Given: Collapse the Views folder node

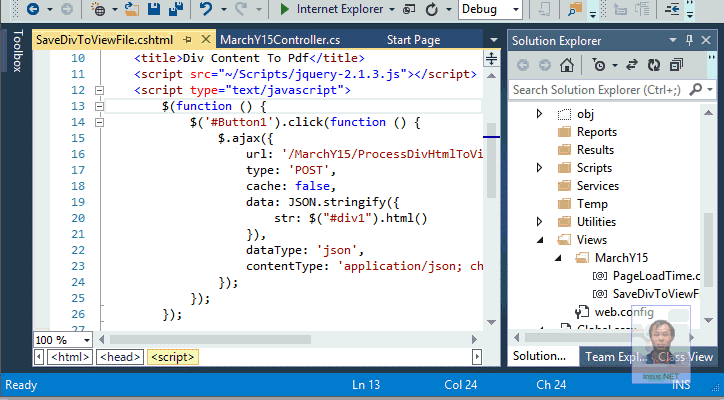Looking at the screenshot, I should (x=540, y=240).
